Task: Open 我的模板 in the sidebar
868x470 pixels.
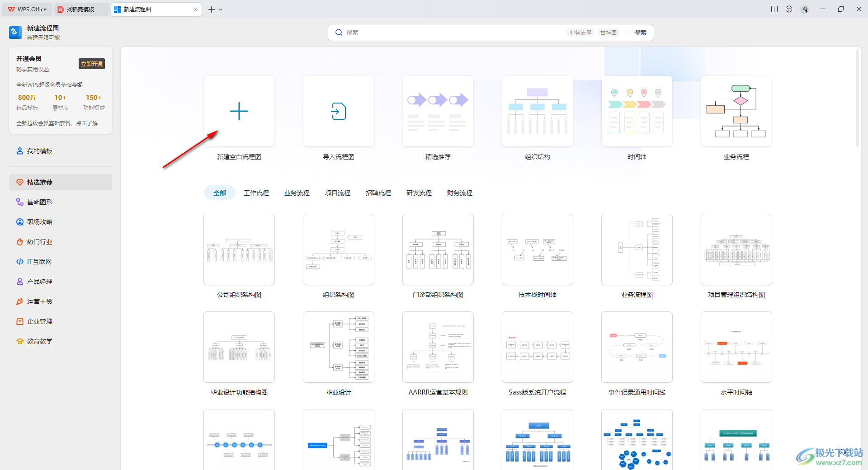Action: coord(61,151)
